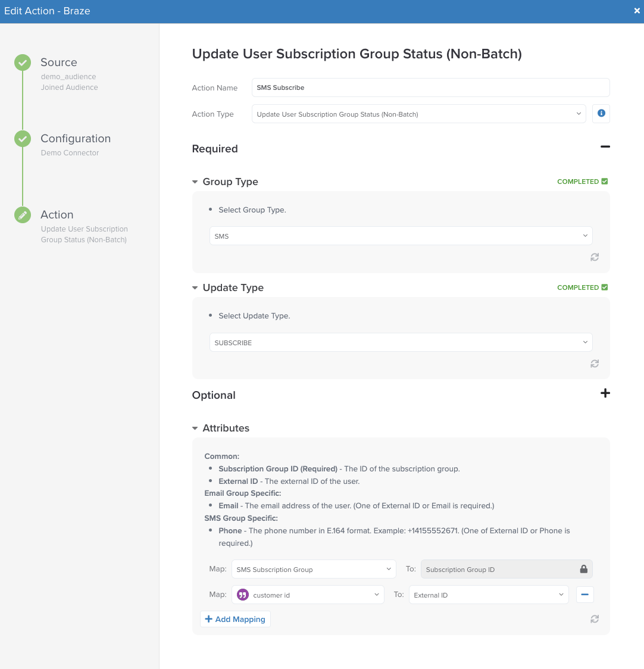Click the Add Mapping button
This screenshot has width=644, height=669.
click(x=236, y=619)
